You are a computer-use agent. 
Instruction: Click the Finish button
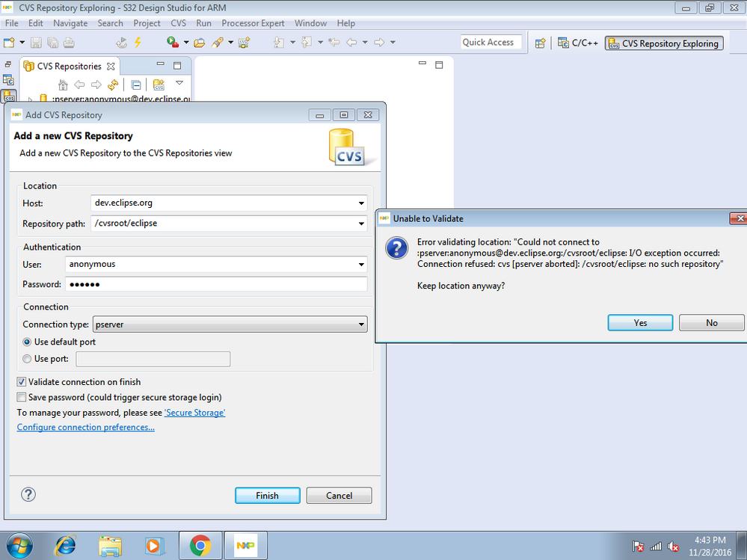(x=267, y=495)
